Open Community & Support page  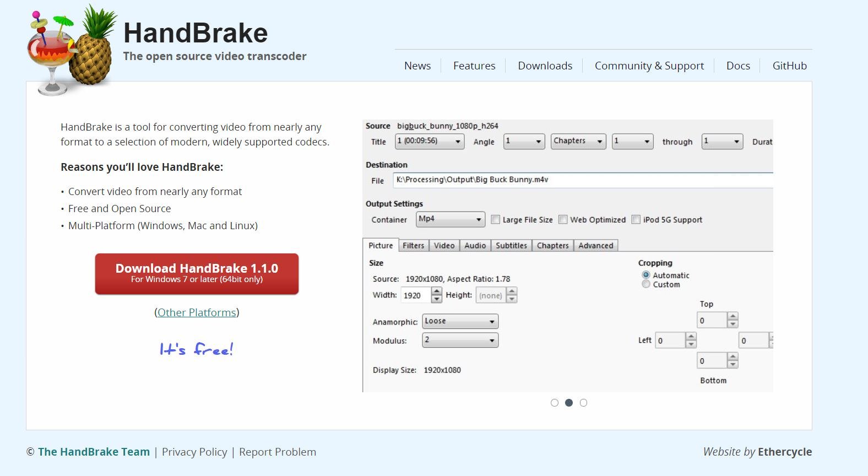pyautogui.click(x=649, y=66)
